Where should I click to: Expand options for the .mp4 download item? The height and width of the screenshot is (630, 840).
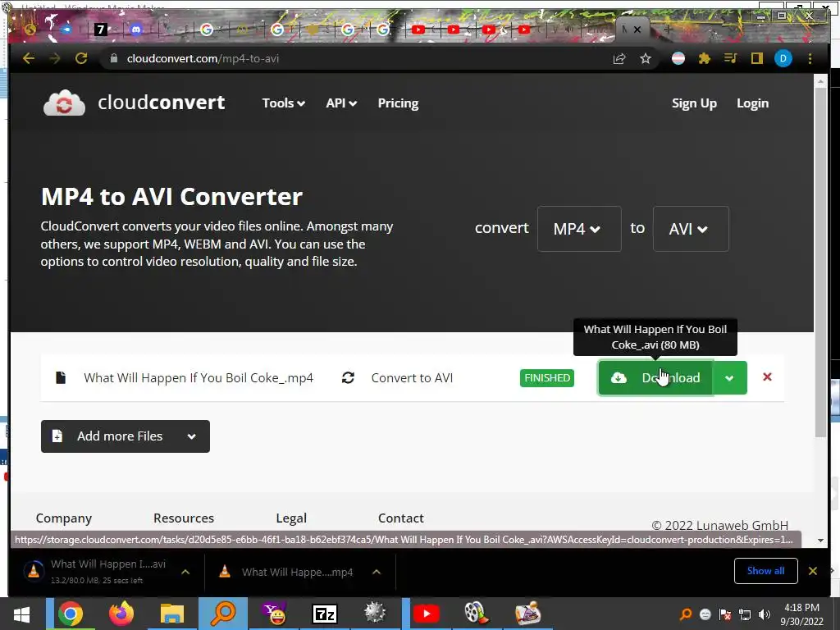click(x=377, y=572)
